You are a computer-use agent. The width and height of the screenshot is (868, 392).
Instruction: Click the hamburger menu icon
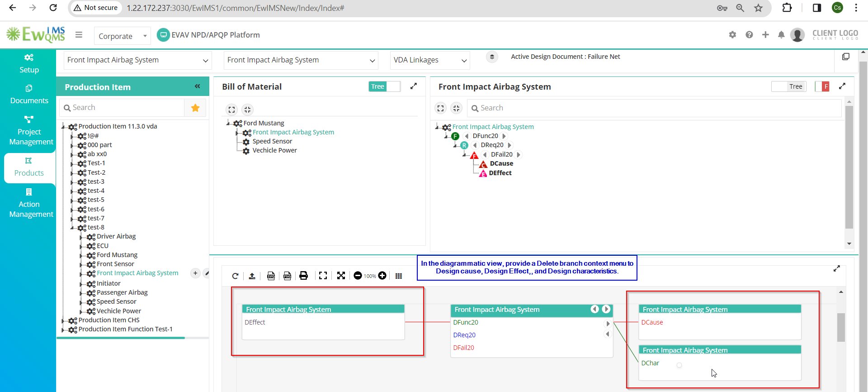pyautogui.click(x=79, y=35)
